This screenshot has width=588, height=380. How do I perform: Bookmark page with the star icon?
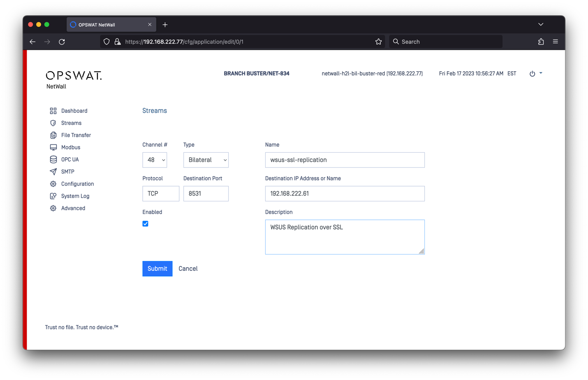379,42
